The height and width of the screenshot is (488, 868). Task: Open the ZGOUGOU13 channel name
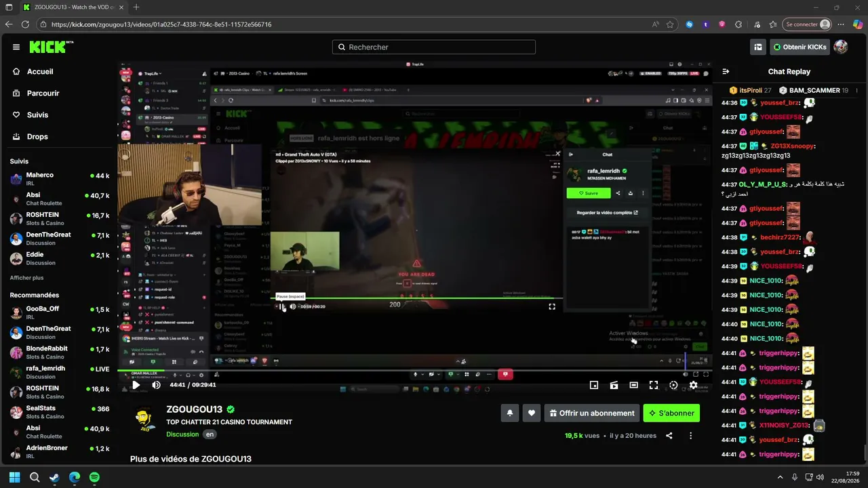click(195, 409)
